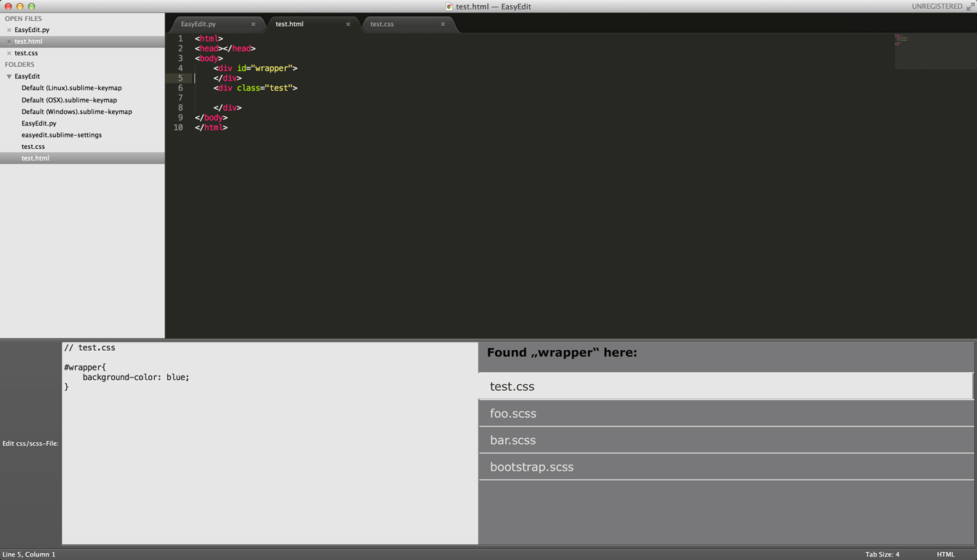Open test.css in the folder tree
977x560 pixels.
(x=33, y=146)
